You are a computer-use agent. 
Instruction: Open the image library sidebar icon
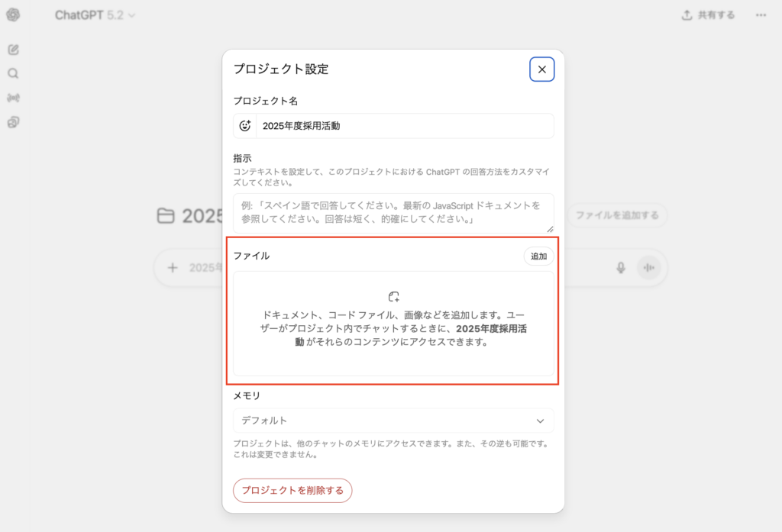tap(13, 122)
